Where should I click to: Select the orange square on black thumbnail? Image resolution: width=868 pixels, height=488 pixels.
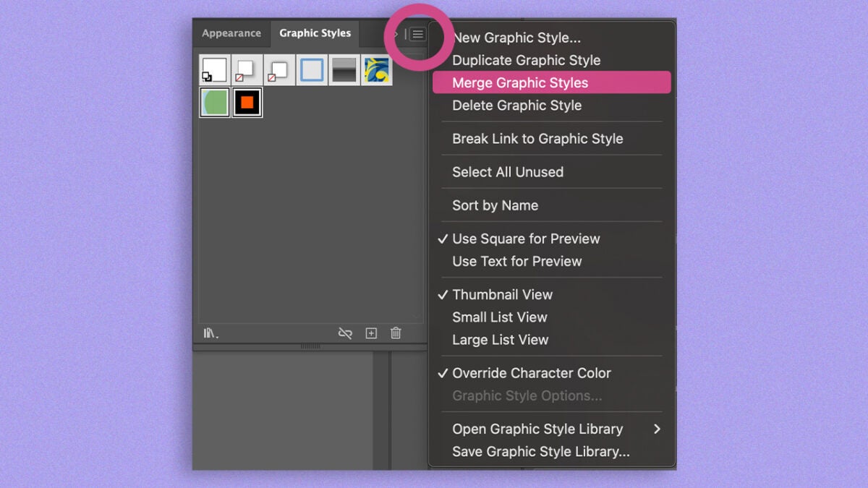coord(247,103)
